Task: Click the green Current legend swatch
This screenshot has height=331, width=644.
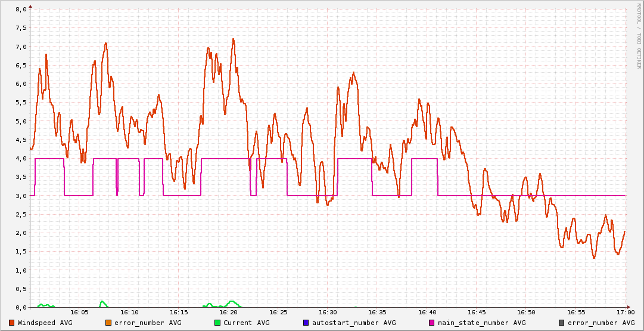Action: coord(217,323)
